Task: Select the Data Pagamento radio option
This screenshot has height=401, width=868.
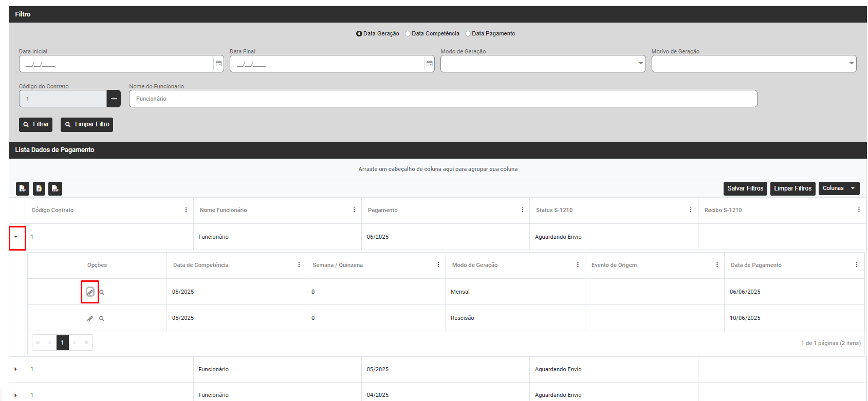Action: coord(468,34)
